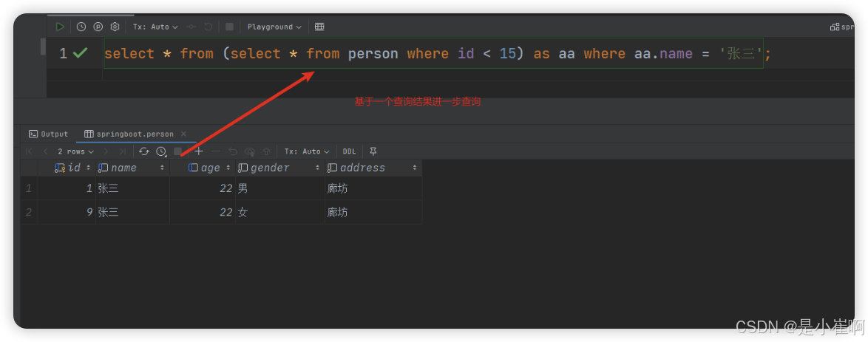Image resolution: width=868 pixels, height=342 pixels.
Task: Close the springboot.person tab
Action: coord(184,134)
